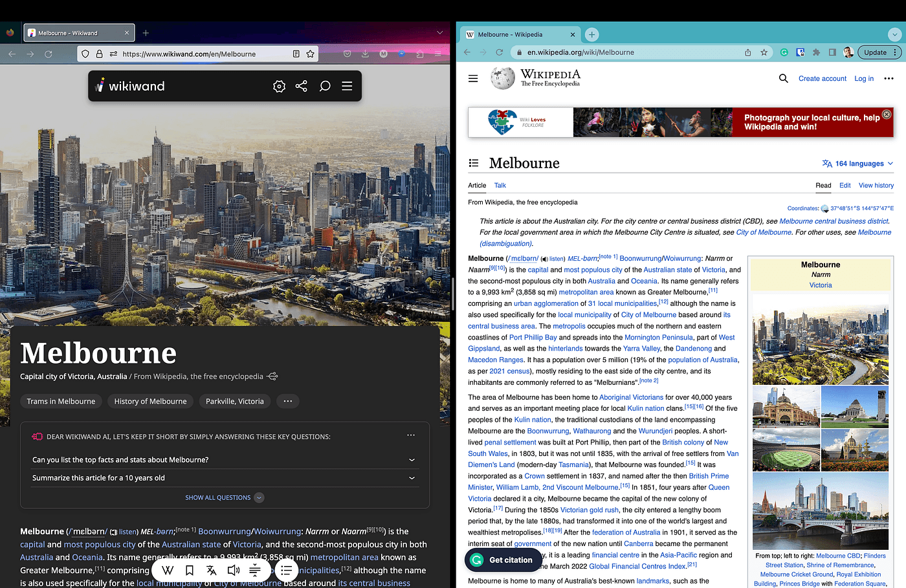The image size is (906, 588).
Task: Click Chrome Update button
Action: click(x=879, y=52)
